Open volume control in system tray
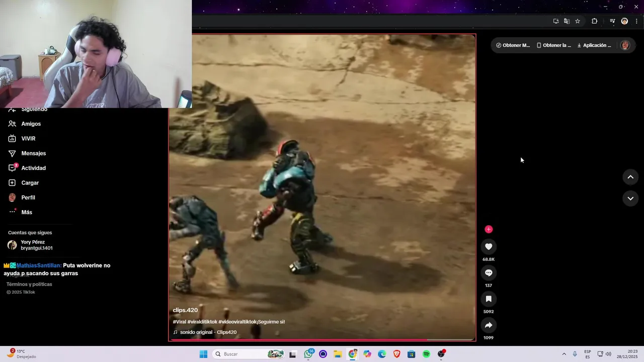This screenshot has width=644, height=362. [x=608, y=354]
